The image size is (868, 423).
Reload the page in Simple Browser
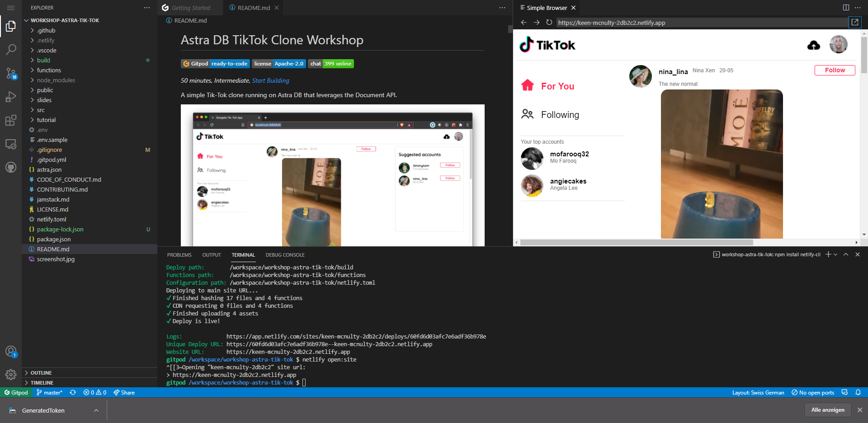pyautogui.click(x=549, y=22)
